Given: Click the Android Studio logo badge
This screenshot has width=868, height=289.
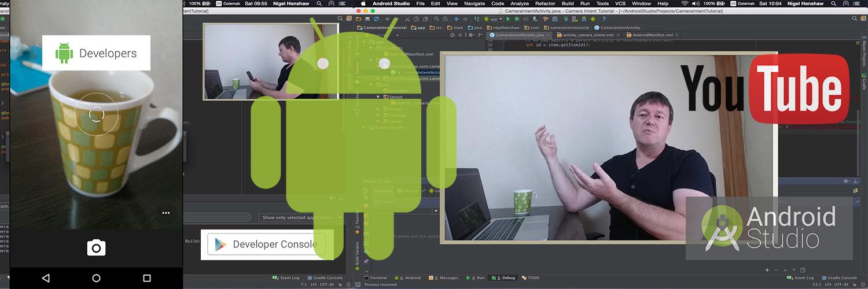Looking at the screenshot, I should 769,228.
